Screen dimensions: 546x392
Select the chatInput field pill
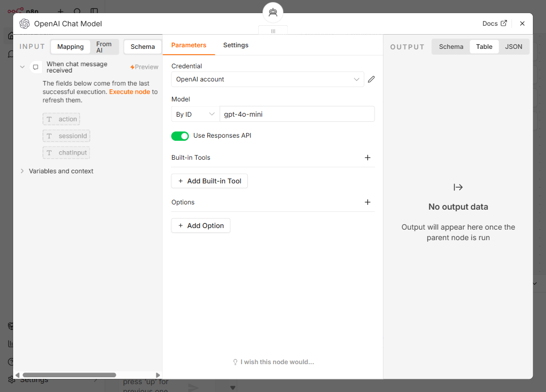pos(66,153)
